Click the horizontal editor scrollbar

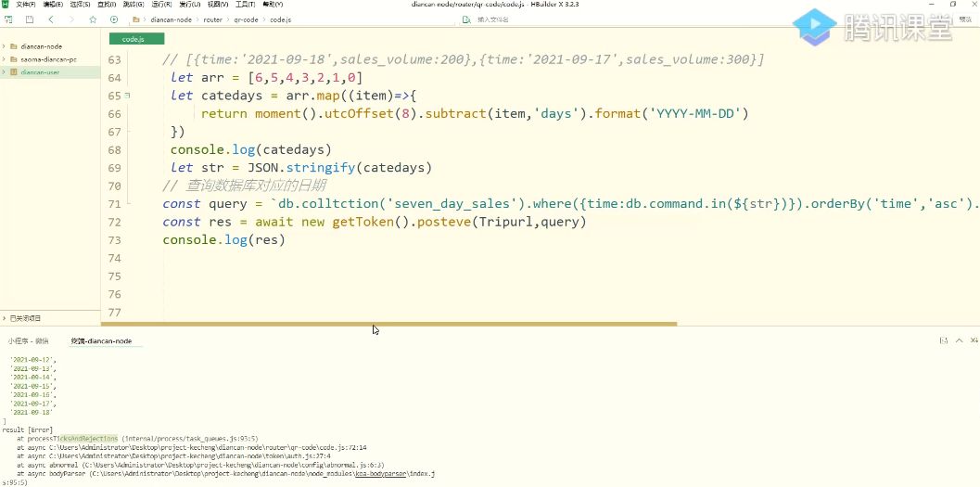point(388,324)
